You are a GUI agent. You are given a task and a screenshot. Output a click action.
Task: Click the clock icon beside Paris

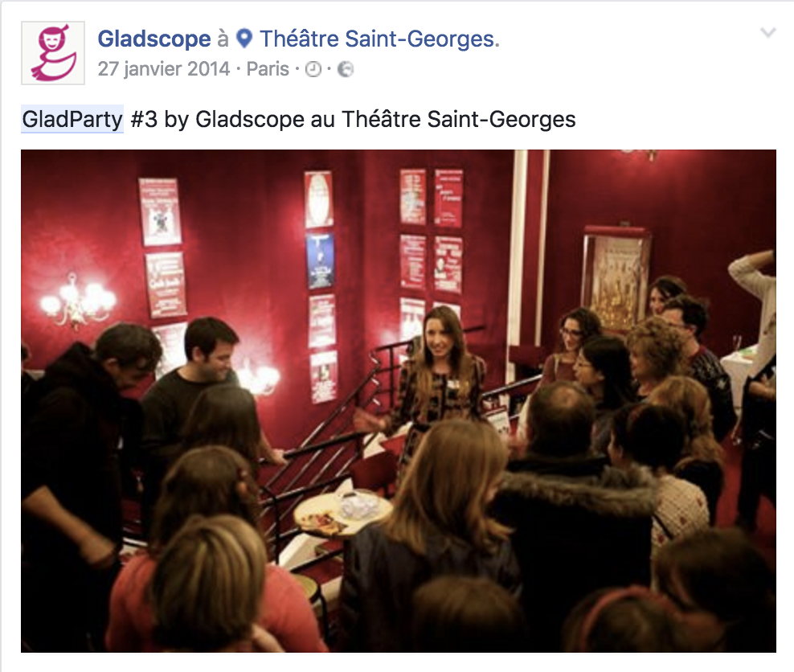(313, 69)
